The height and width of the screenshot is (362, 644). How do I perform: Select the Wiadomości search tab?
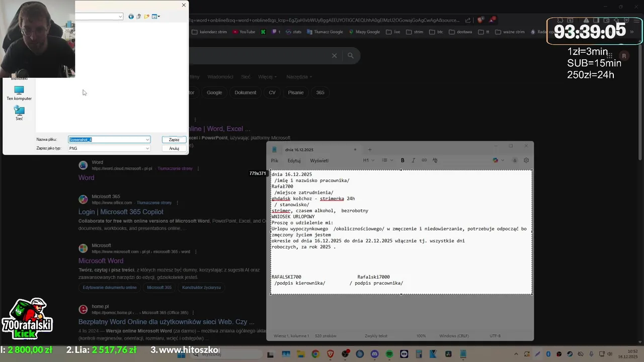pyautogui.click(x=220, y=77)
